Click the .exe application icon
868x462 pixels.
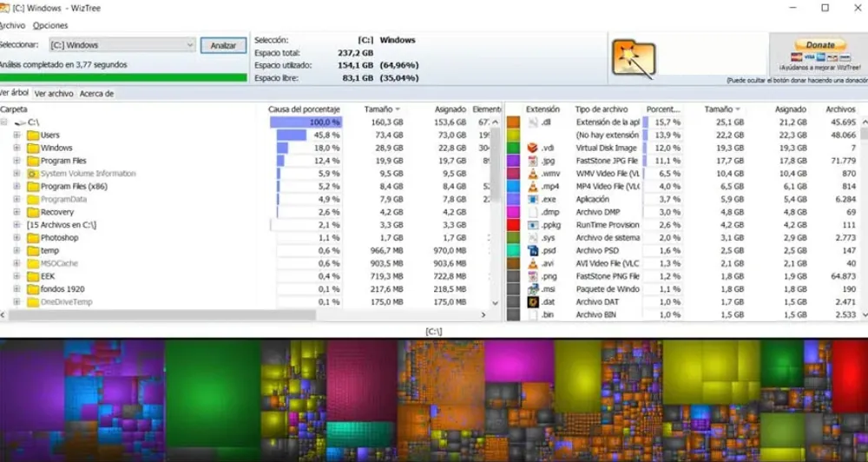tap(533, 199)
